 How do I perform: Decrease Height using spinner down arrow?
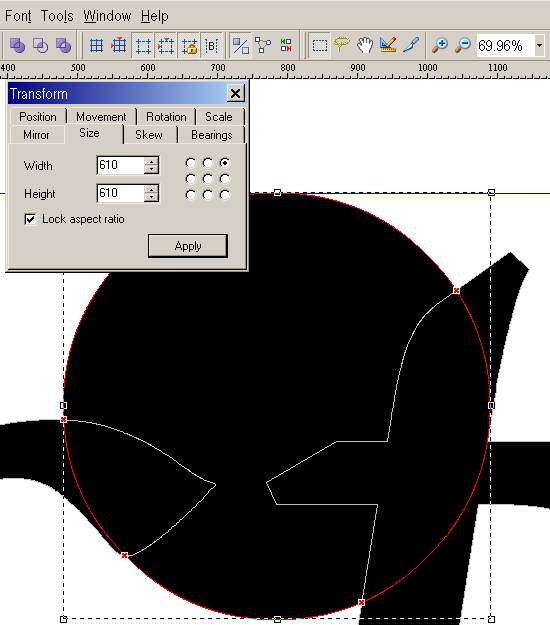click(x=151, y=197)
